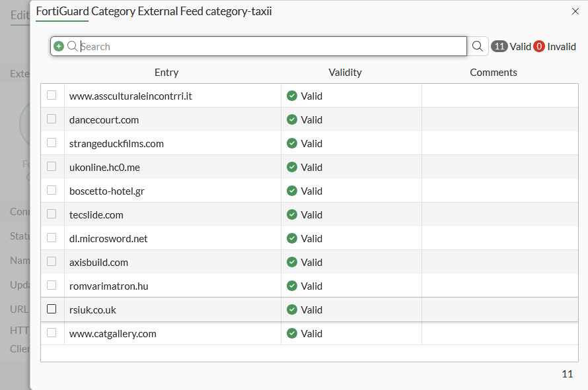588x390 pixels.
Task: Click the 0 Invalid count badge
Action: [539, 46]
